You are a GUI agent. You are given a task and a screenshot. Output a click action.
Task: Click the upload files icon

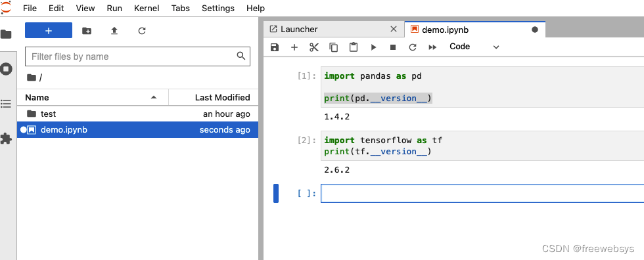[114, 31]
